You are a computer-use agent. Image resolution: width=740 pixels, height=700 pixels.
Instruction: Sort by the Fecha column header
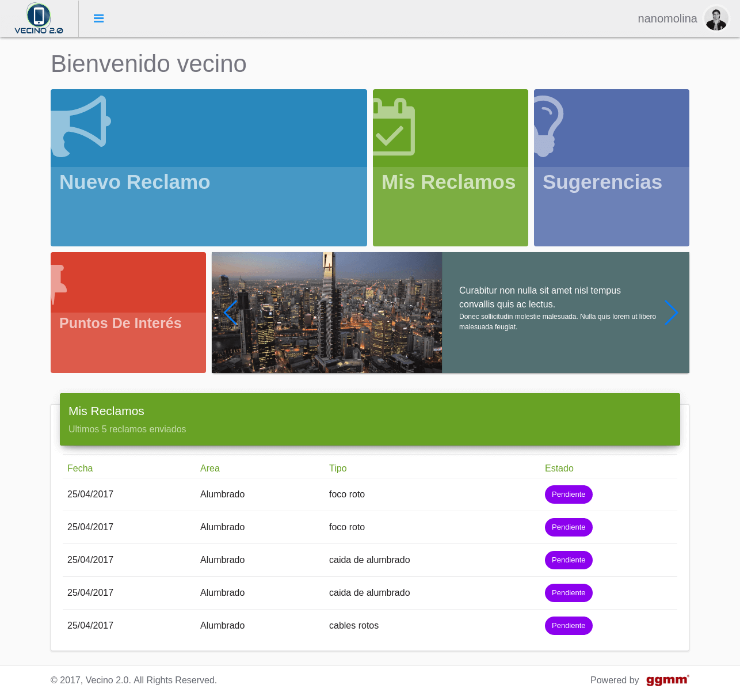point(80,469)
